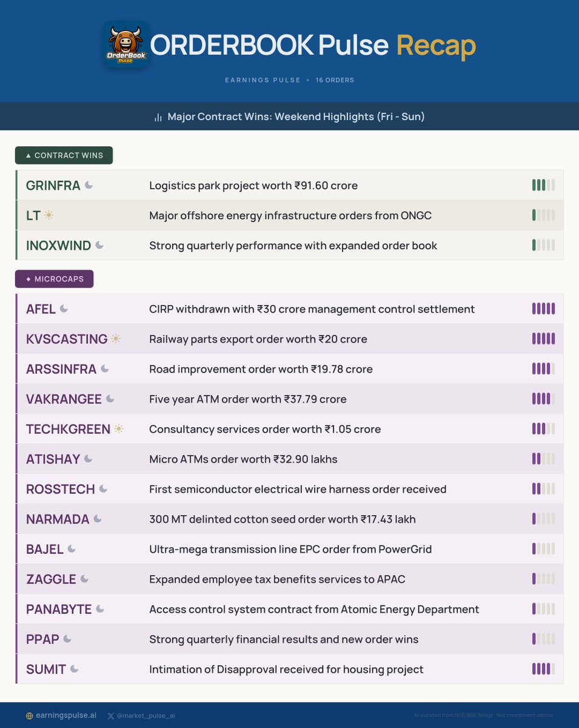Click 'Intimation of Disapproval received for housing project'

286,670
